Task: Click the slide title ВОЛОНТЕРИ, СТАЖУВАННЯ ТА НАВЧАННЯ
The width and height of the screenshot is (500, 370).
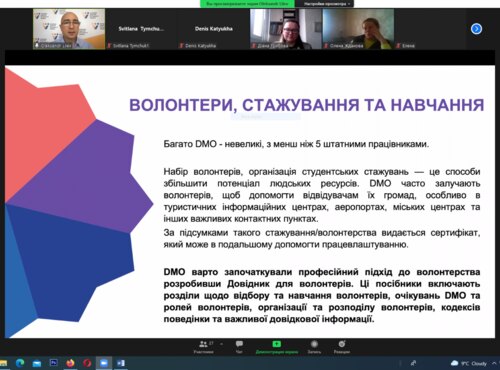Action: click(x=306, y=105)
